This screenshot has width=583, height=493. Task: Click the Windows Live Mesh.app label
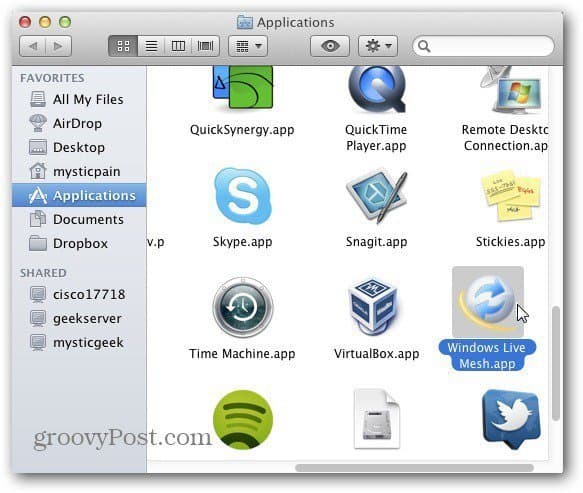pyautogui.click(x=487, y=355)
